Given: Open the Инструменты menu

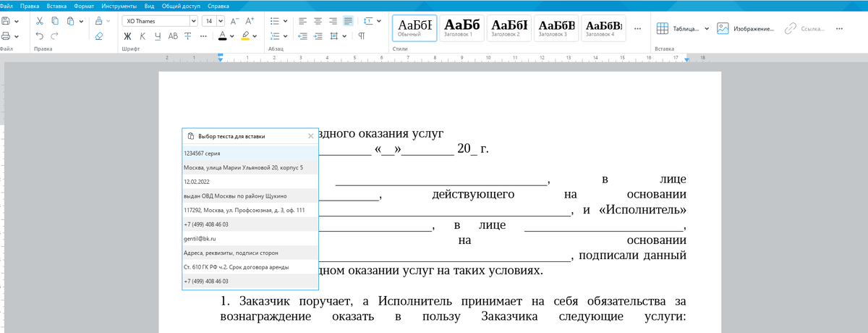Looking at the screenshot, I should (x=120, y=5).
